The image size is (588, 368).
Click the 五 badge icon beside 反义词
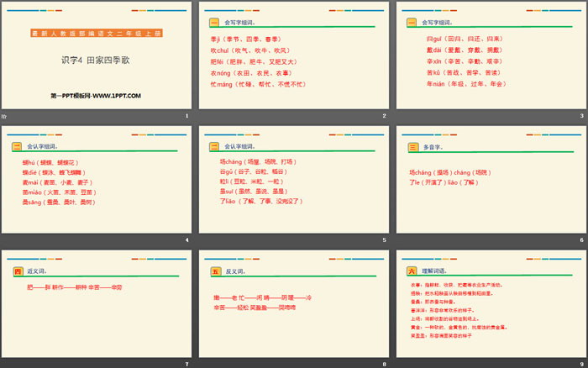pyautogui.click(x=215, y=271)
